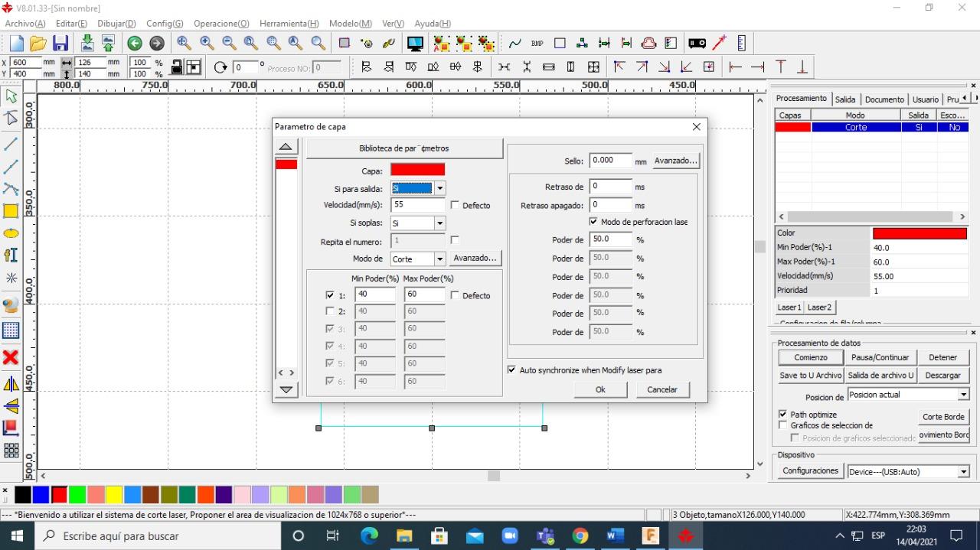980x550 pixels.
Task: Open the Archivo menu
Action: pos(24,24)
